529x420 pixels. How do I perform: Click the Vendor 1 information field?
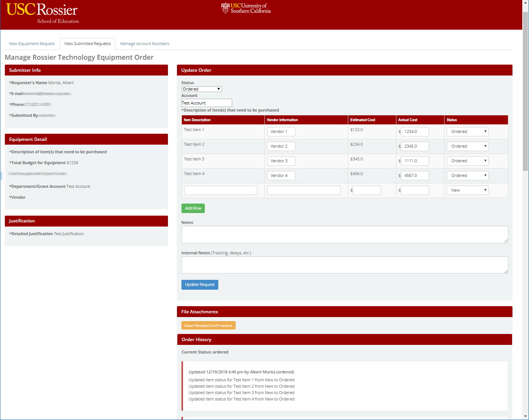[x=281, y=132]
